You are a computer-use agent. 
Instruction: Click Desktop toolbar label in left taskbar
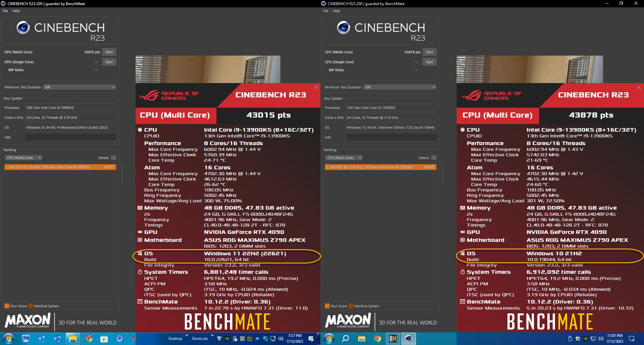[x=175, y=339]
